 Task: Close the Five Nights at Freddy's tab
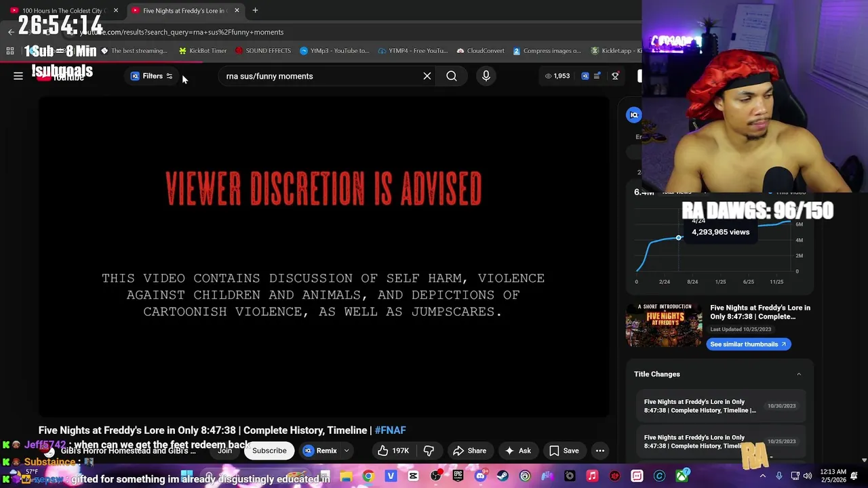pos(237,10)
